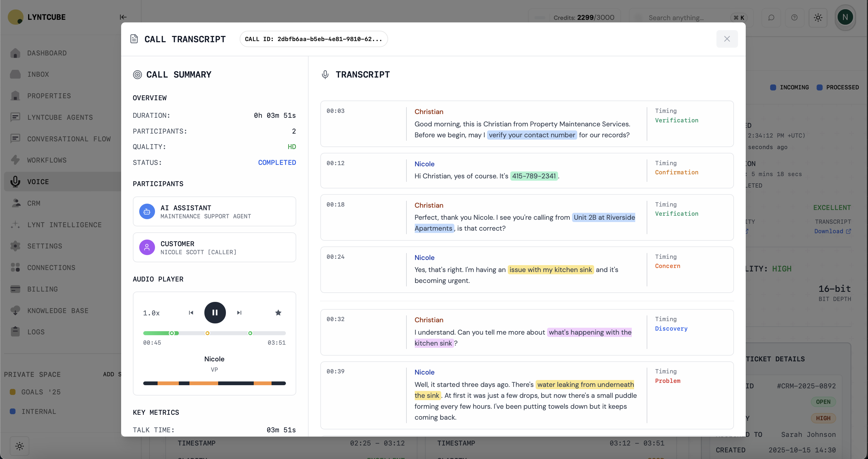Favorite this recording with the star icon
The width and height of the screenshot is (868, 459).
[278, 313]
